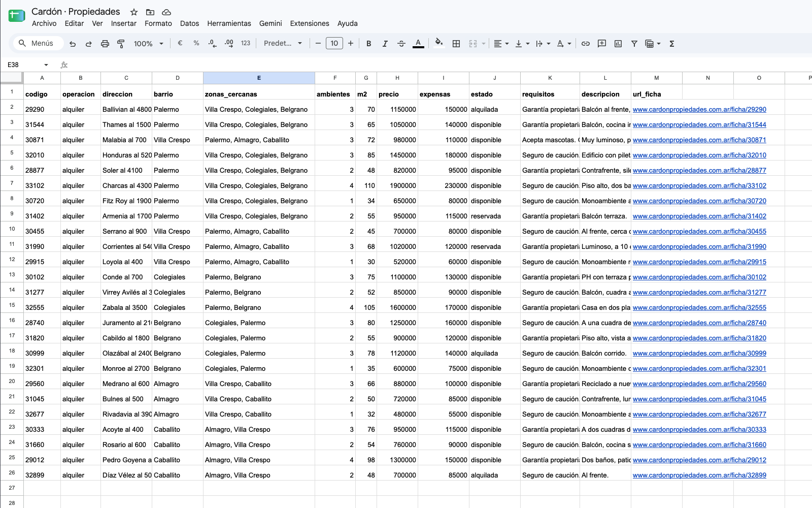This screenshot has width=812, height=508.
Task: Create a filter with funnel icon
Action: pyautogui.click(x=634, y=44)
